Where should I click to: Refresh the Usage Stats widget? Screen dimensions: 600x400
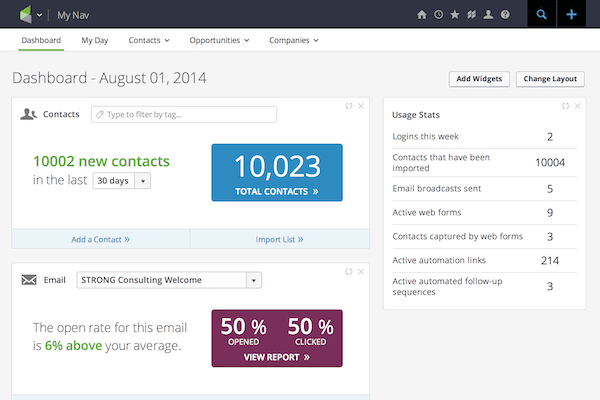click(x=565, y=105)
